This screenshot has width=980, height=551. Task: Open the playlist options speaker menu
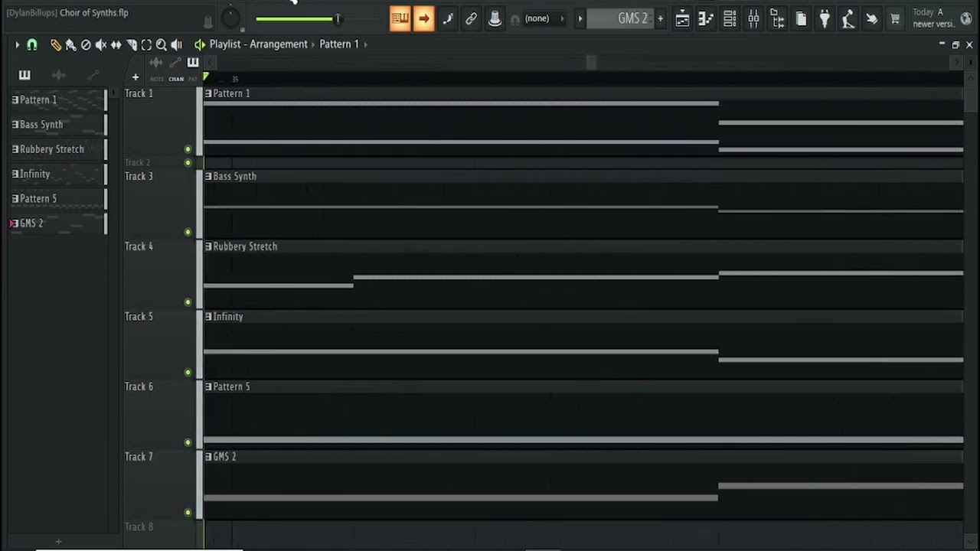click(x=199, y=44)
